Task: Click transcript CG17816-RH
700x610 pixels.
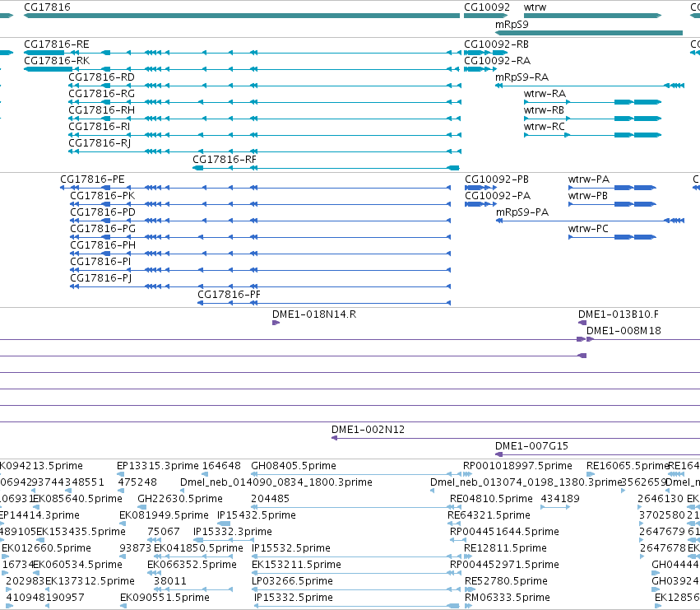Action: tap(101, 110)
